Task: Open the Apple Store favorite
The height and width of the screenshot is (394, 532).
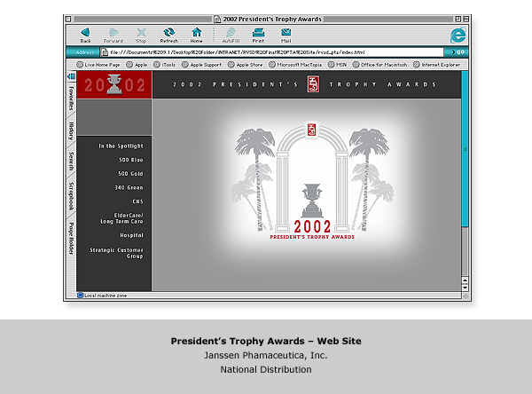Action: [245, 65]
